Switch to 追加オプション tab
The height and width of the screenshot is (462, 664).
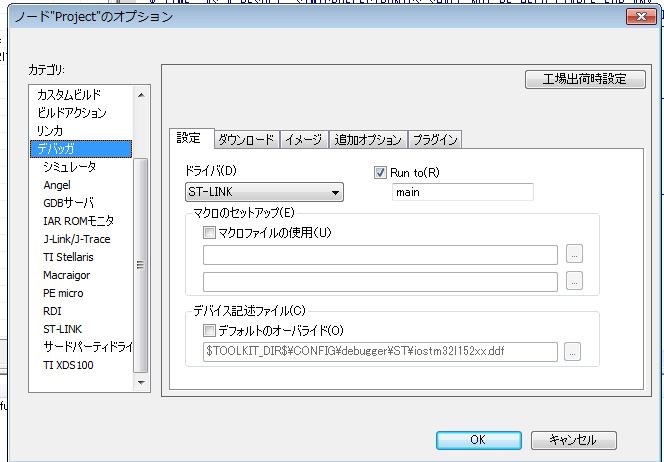[x=368, y=140]
